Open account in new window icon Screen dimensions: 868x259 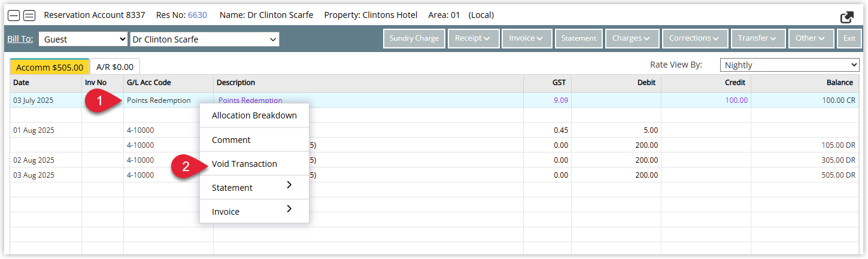[x=847, y=17]
